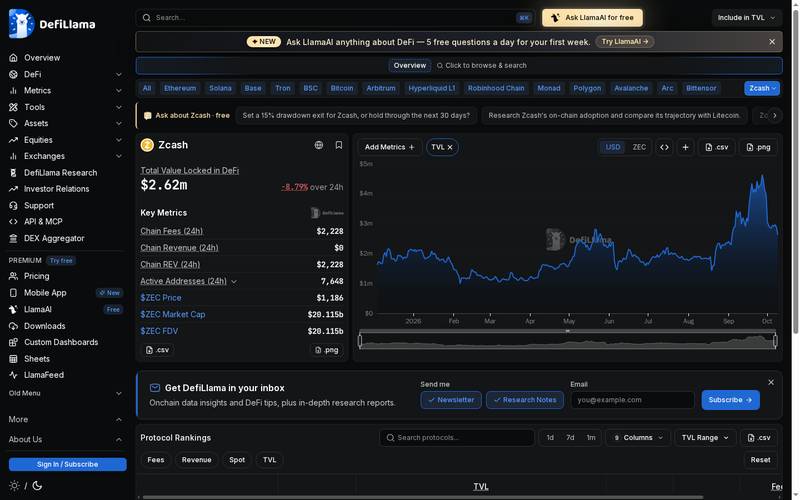
Task: Dismiss the LlamaAI announcement banner
Action: 772,42
